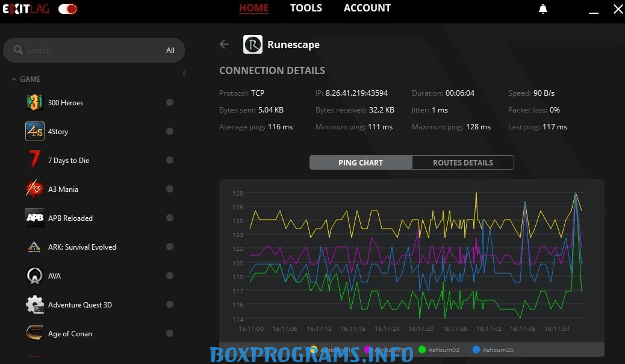The width and height of the screenshot is (625, 364).
Task: Toggle status dot for A3 Mania
Action: [170, 189]
